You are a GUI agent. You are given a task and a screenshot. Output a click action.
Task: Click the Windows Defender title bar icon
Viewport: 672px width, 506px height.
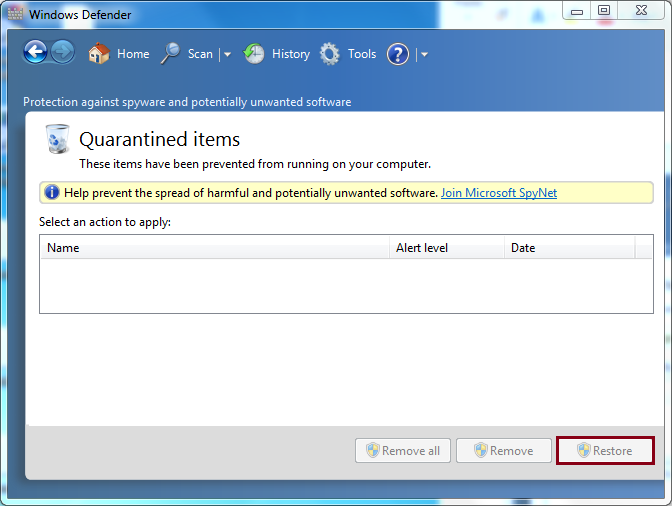[15, 14]
